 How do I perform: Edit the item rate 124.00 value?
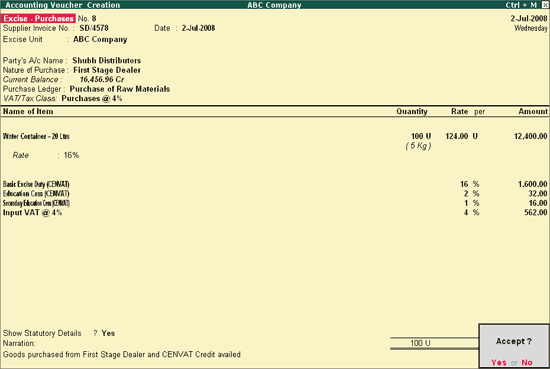pyautogui.click(x=457, y=136)
